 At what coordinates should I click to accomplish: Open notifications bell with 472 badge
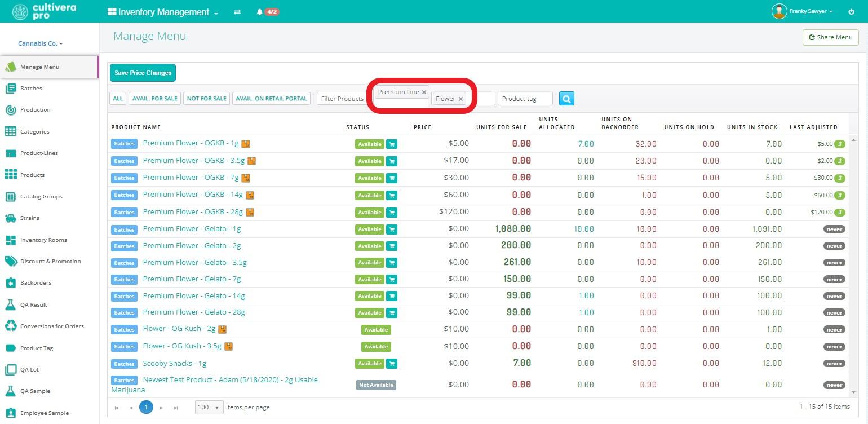[x=259, y=12]
